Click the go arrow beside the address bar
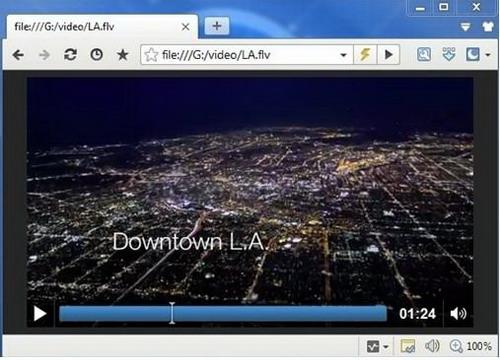This screenshot has height=360, width=500. [x=388, y=54]
